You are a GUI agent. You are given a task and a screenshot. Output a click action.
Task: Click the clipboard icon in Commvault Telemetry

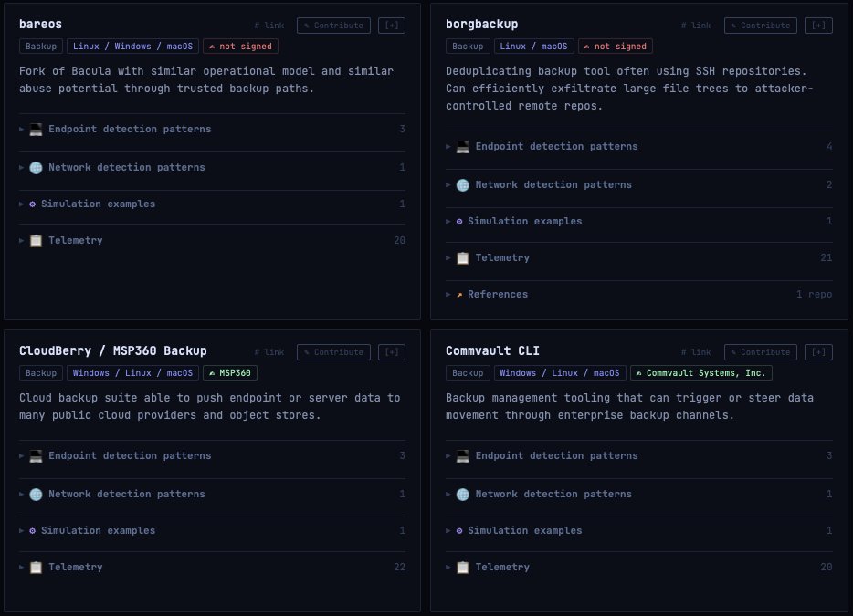[462, 567]
